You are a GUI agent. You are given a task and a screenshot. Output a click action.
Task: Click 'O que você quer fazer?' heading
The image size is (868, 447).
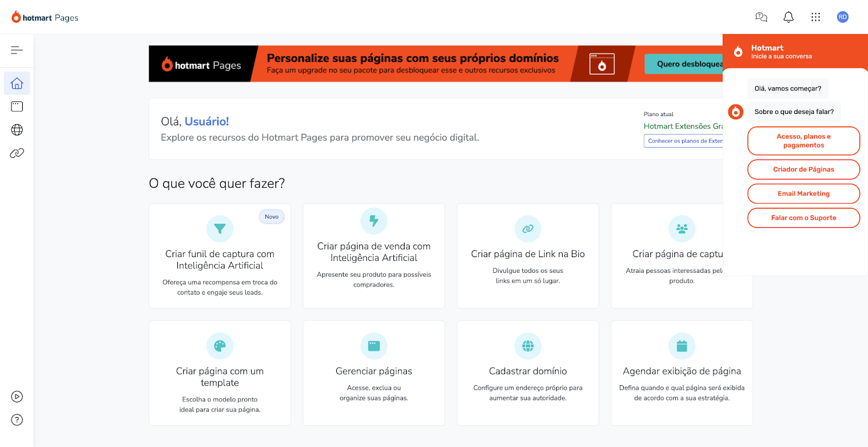[217, 183]
